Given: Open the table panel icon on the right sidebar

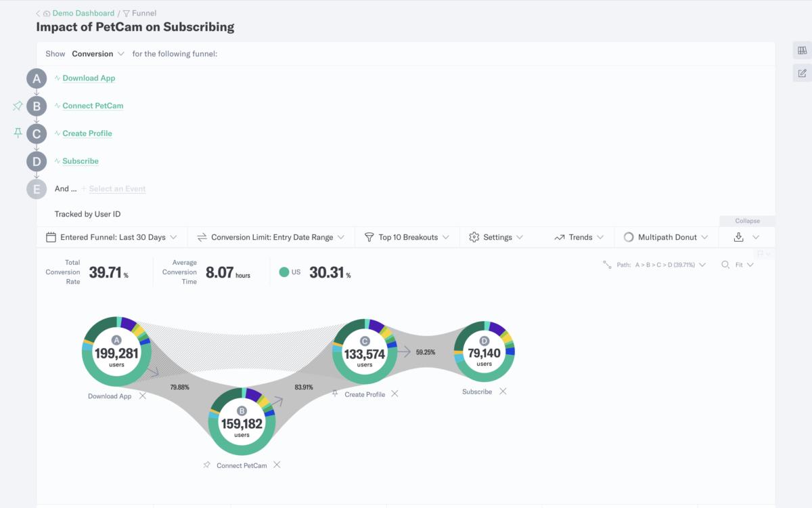Looking at the screenshot, I should click(802, 49).
